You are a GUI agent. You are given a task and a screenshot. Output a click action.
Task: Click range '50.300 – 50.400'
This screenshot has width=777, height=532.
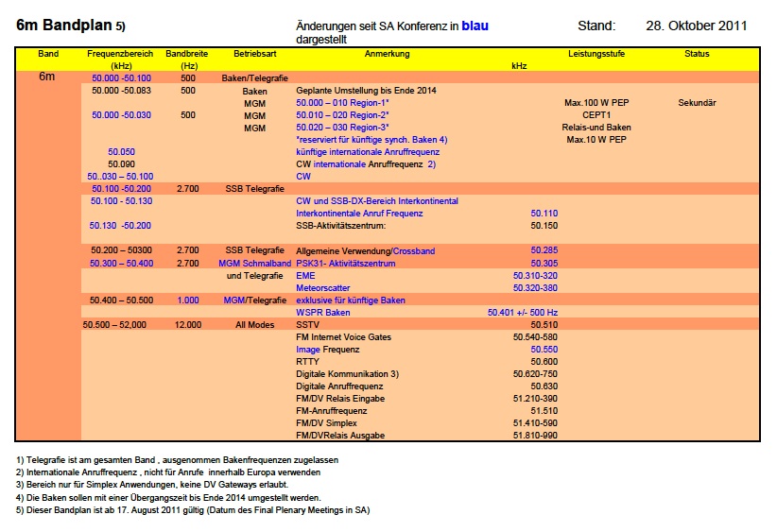[121, 263]
